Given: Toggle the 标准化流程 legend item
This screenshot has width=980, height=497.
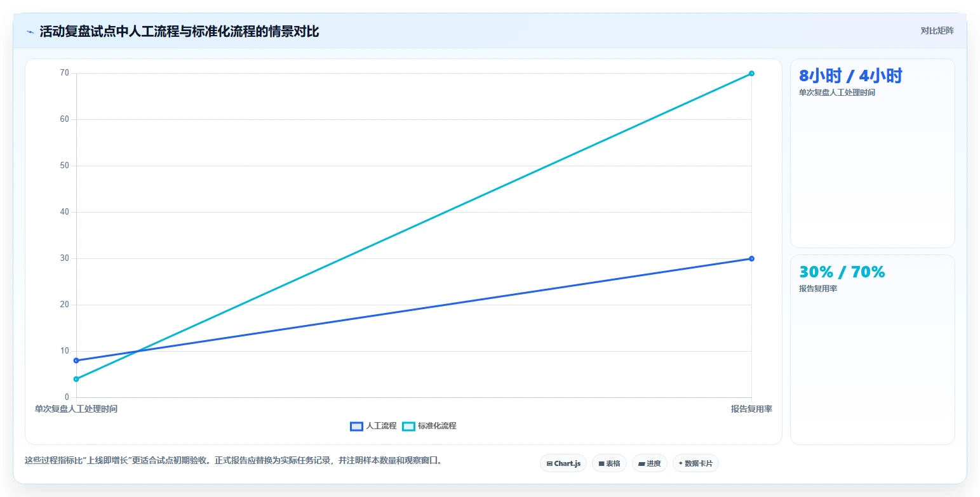Looking at the screenshot, I should coord(429,426).
